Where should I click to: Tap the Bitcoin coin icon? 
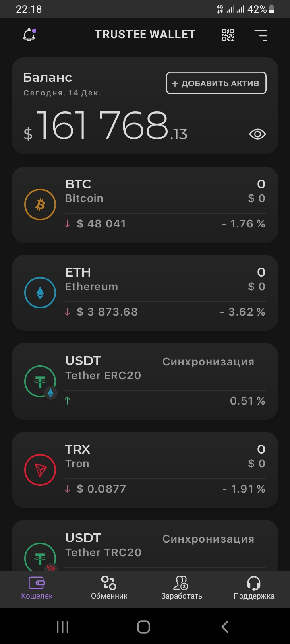40,204
